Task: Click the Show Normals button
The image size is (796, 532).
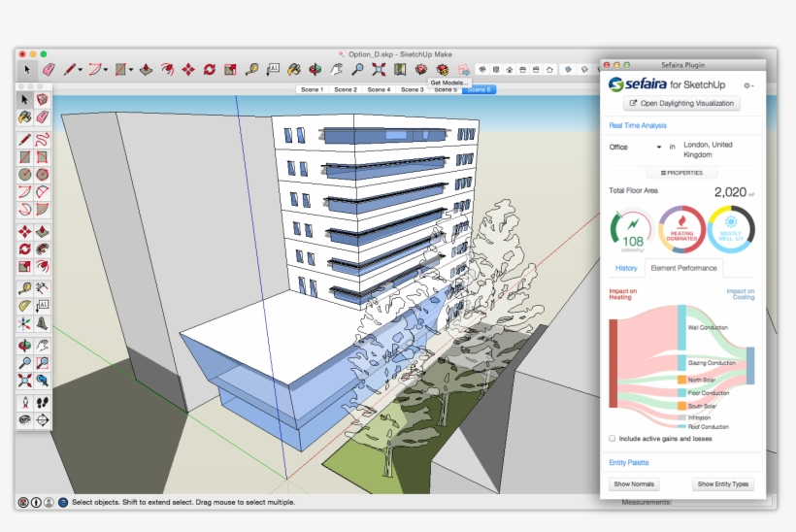Action: click(x=634, y=484)
